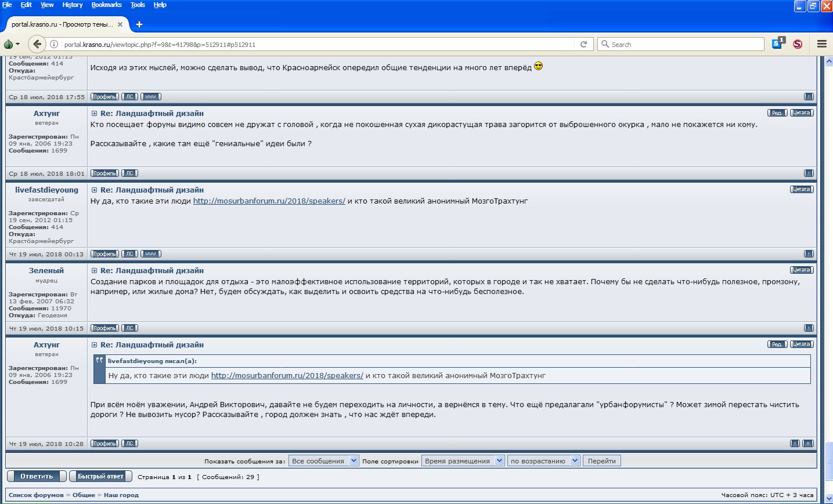Viewport: 833px width, 504px height.
Task: Click post icon beside Зеленый's post title
Action: tap(94, 271)
